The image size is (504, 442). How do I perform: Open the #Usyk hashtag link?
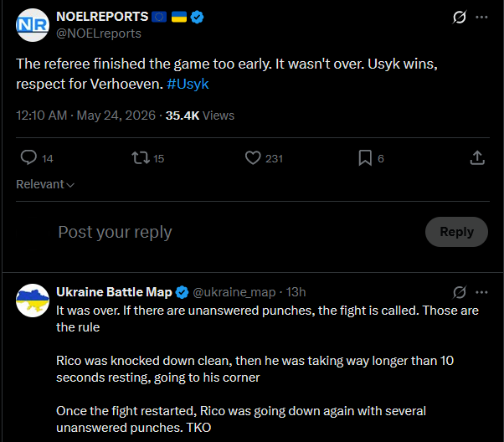[x=188, y=84]
